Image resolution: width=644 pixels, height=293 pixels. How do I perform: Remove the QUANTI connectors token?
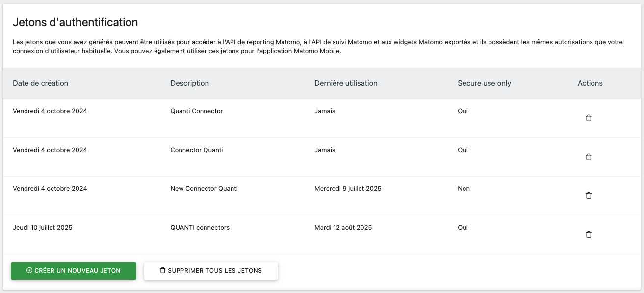[x=589, y=235]
